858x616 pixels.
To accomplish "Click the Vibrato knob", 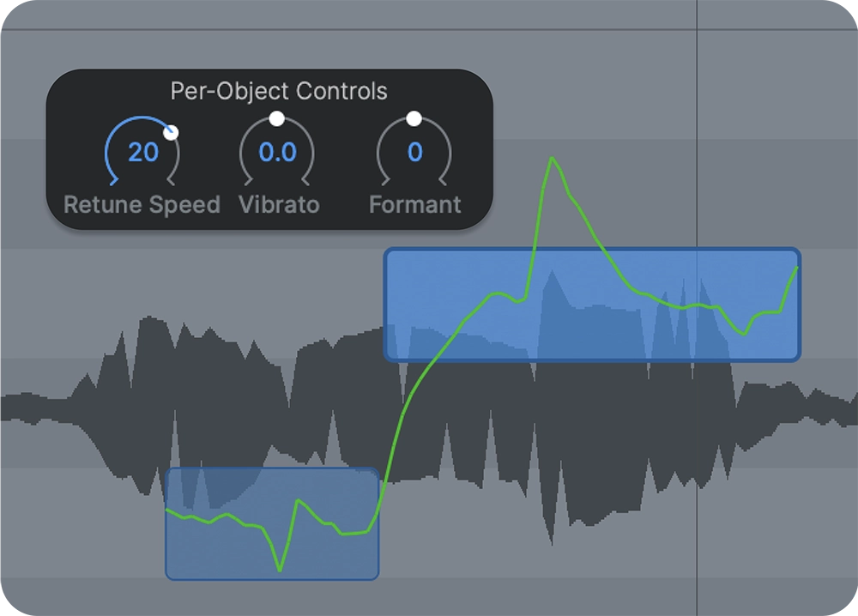I will 277,153.
